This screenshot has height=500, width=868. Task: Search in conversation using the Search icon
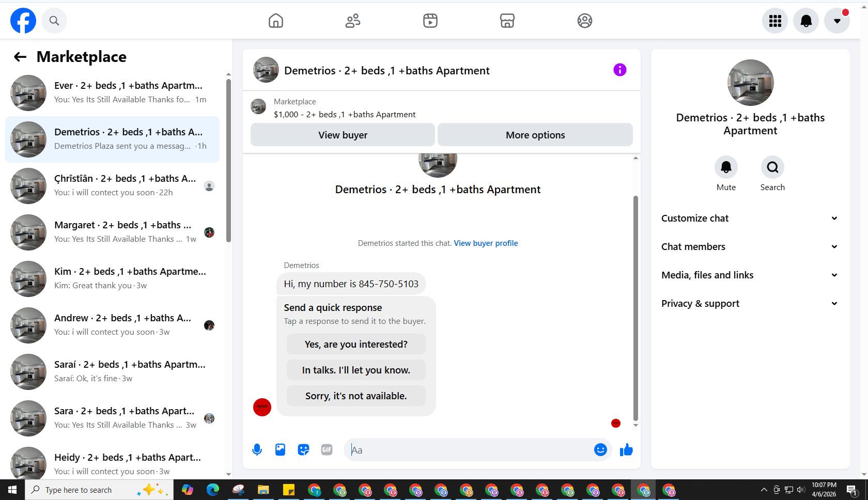click(x=772, y=167)
